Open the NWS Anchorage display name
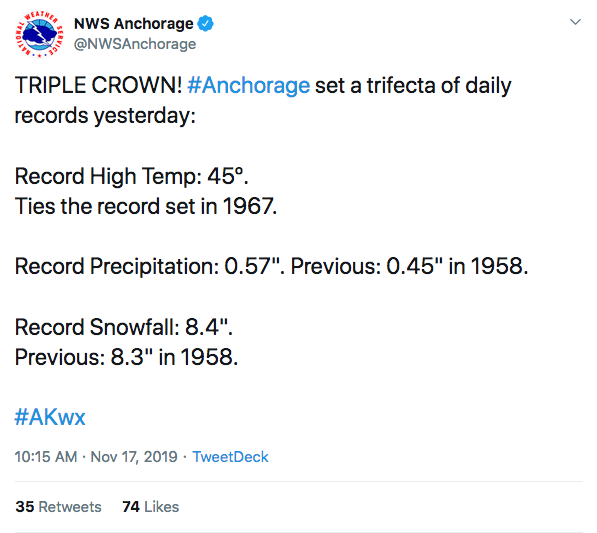Viewport: 597px width, 533px height. (134, 24)
